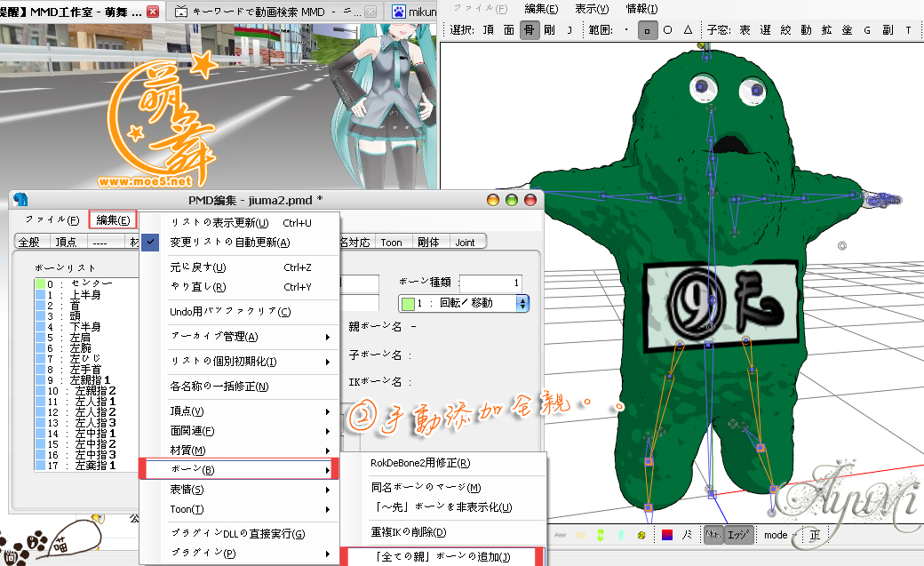The width and height of the screenshot is (924, 566).
Task: Click the pale cyan capsule icon in bottom toolbar
Action: coord(621,535)
